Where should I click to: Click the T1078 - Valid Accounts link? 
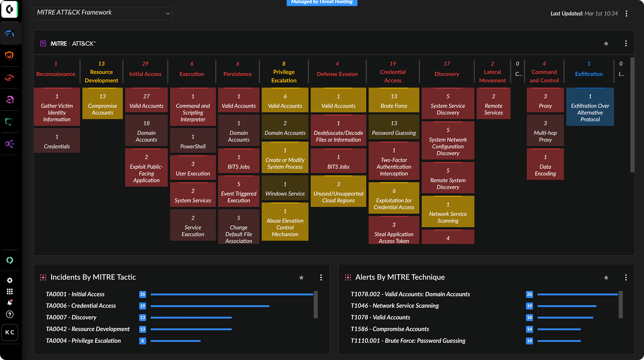tap(380, 317)
